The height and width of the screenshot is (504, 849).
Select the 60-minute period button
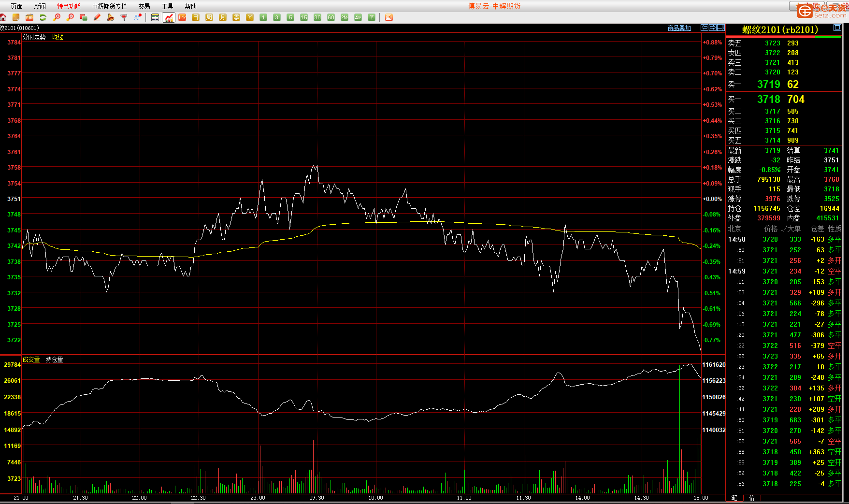pos(331,17)
